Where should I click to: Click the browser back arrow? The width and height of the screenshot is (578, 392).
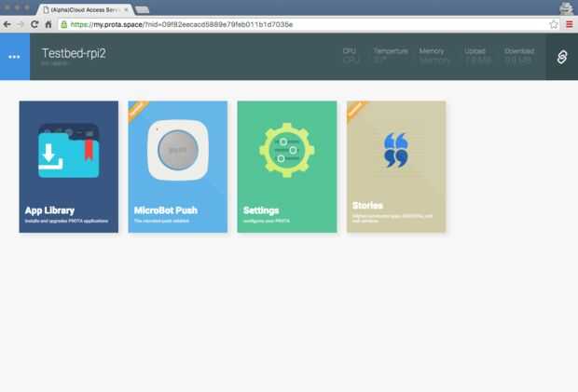coord(7,24)
